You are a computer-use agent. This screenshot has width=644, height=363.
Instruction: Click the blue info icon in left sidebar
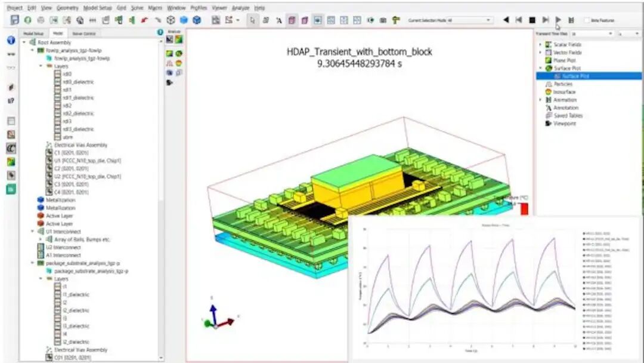11,40
